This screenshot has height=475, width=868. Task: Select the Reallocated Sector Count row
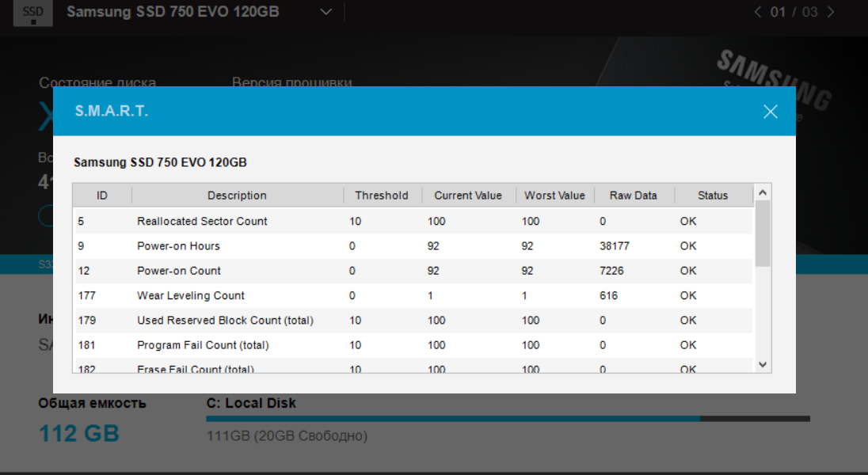coord(413,221)
